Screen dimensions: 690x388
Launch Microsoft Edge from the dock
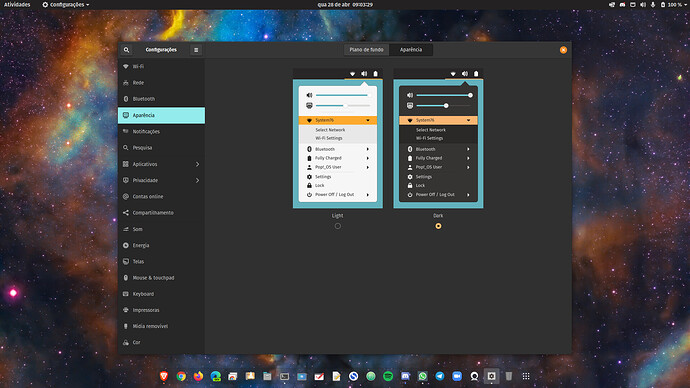216,376
